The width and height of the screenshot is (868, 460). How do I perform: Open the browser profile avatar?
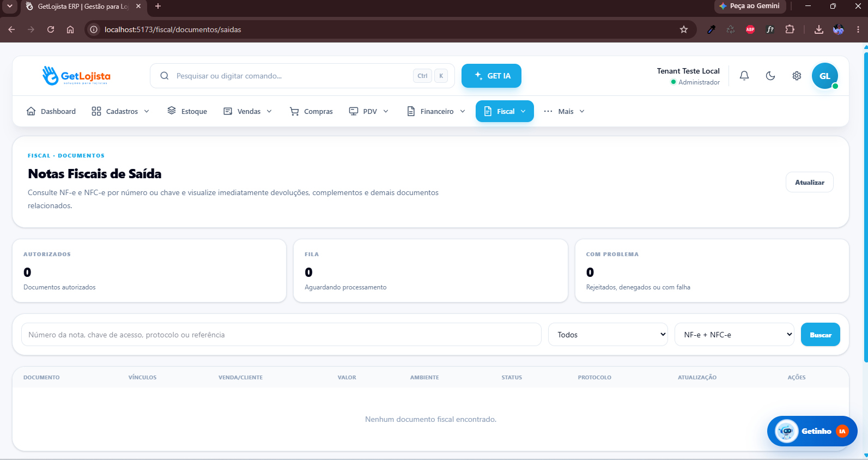(839, 29)
